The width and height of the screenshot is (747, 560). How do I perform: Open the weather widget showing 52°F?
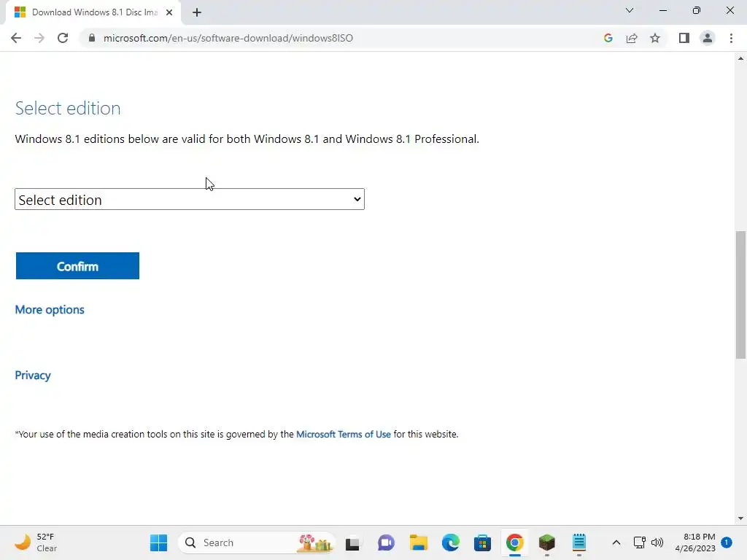click(x=36, y=542)
